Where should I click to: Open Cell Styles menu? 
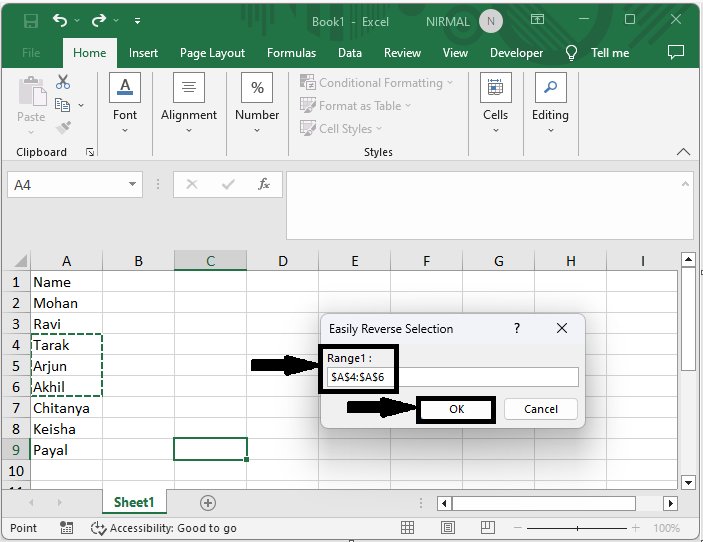coord(341,129)
